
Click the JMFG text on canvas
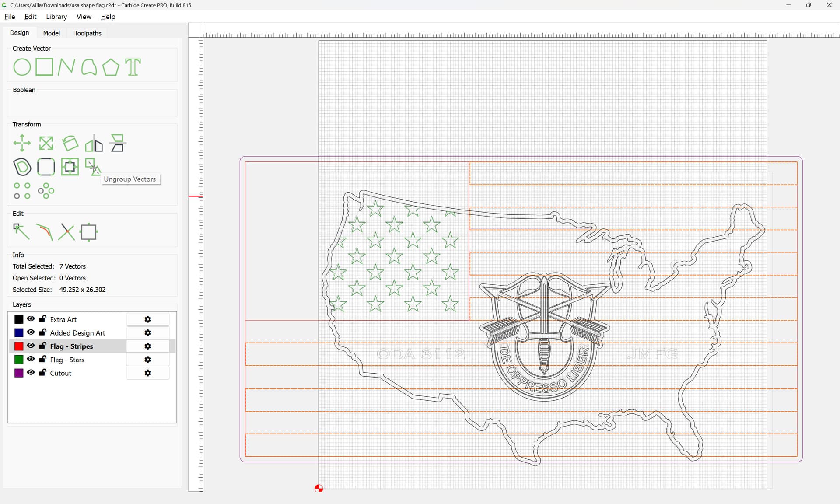(653, 354)
